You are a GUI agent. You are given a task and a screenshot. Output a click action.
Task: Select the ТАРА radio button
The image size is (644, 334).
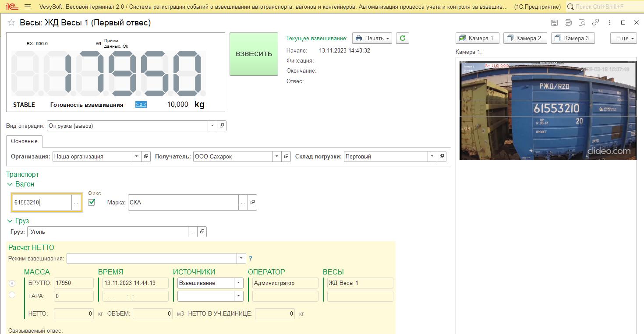click(12, 295)
